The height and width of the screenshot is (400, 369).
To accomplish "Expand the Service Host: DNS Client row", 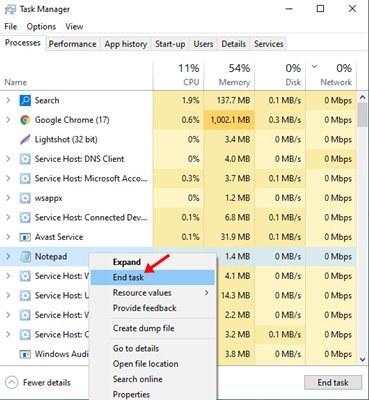I will click(x=9, y=159).
